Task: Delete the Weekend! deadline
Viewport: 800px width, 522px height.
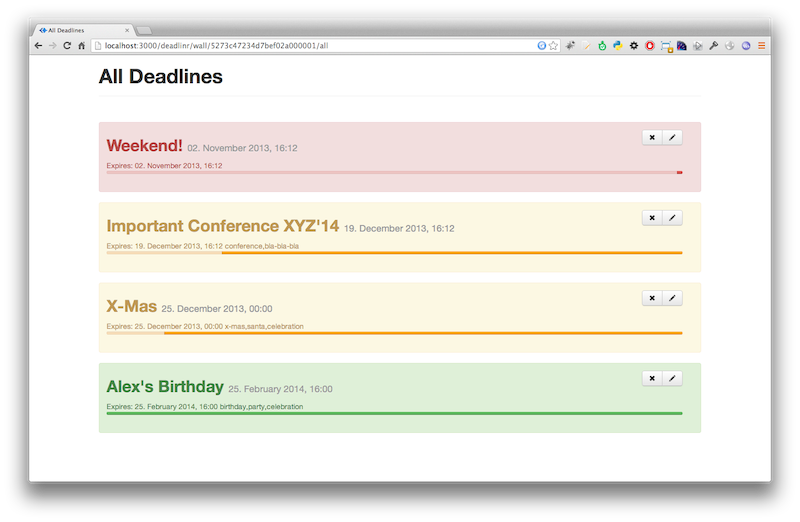Action: (x=652, y=137)
